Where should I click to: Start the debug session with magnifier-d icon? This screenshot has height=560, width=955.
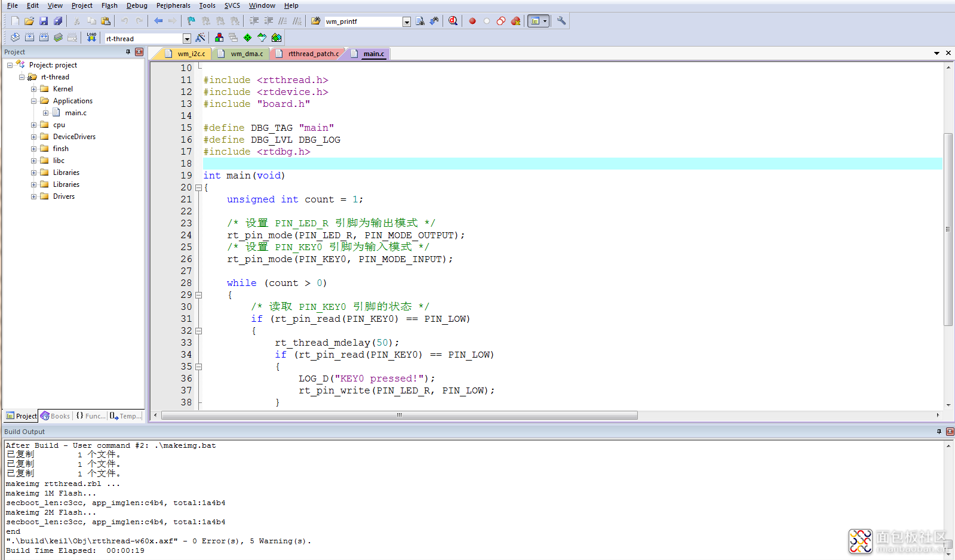click(x=453, y=21)
